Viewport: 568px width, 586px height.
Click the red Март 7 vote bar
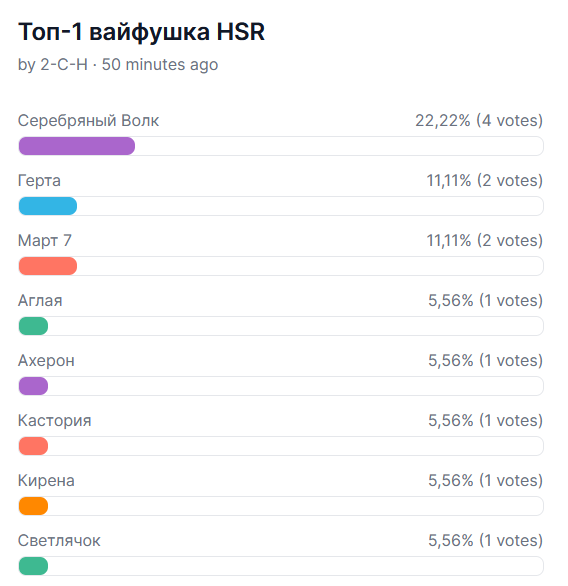coord(48,266)
